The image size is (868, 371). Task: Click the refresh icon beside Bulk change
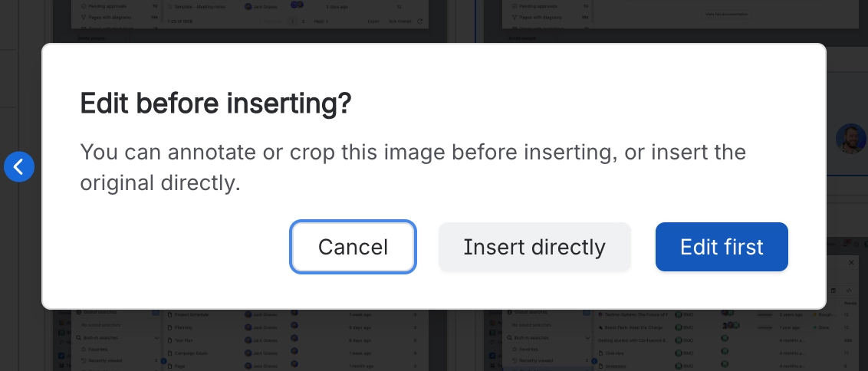(419, 21)
